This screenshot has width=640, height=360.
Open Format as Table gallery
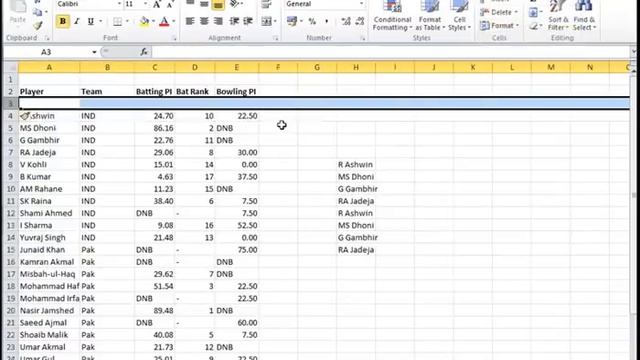pyautogui.click(x=430, y=16)
